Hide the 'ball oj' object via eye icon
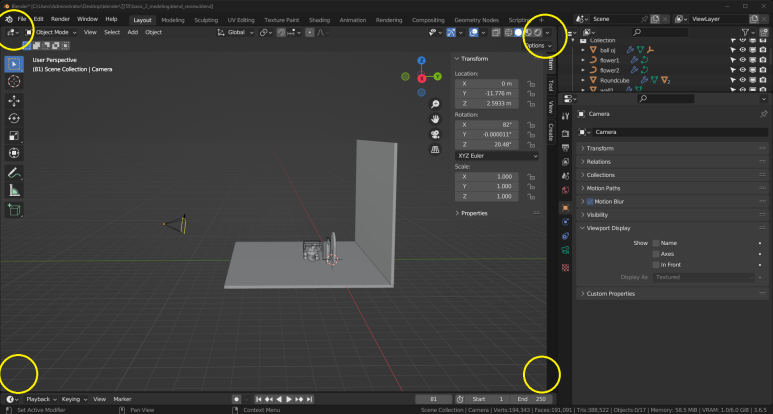773x414 pixels. [x=743, y=50]
